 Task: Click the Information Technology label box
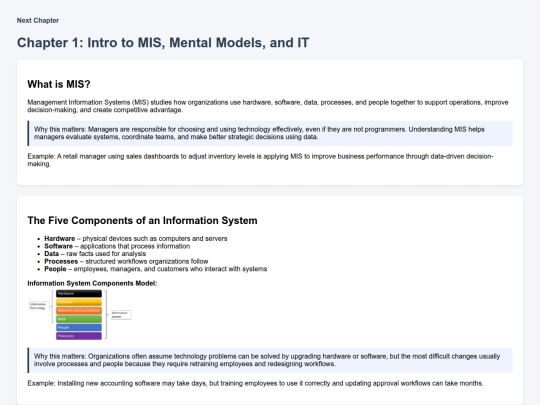click(39, 306)
